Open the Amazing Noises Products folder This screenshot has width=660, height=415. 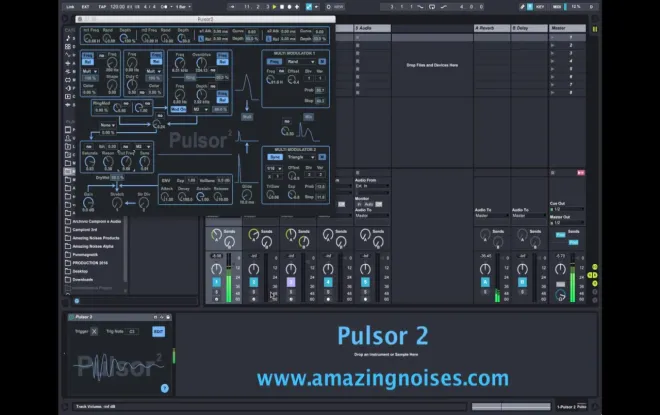click(96, 238)
